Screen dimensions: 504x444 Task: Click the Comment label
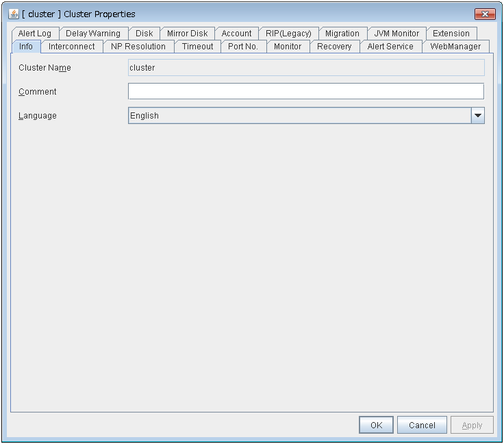(x=37, y=92)
